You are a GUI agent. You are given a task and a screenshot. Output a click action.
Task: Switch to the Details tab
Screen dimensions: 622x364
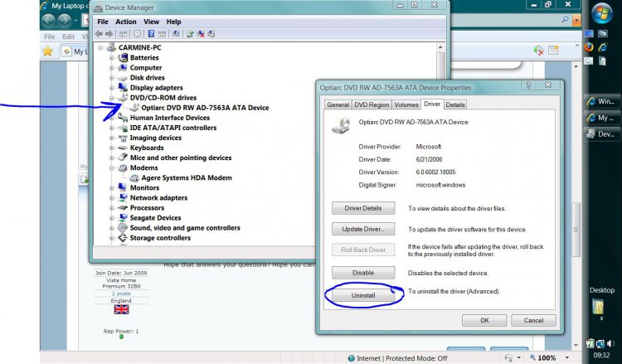pos(455,104)
